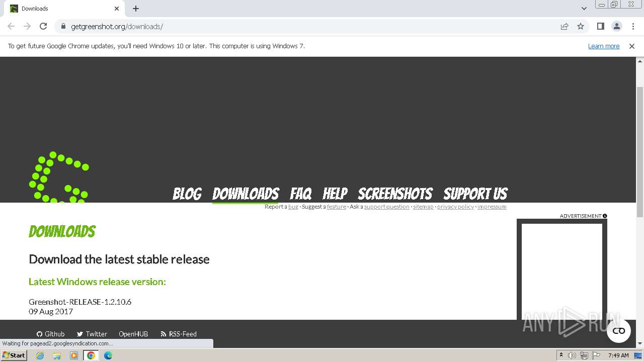The width and height of the screenshot is (644, 362).
Task: Open Windows Explorer folder on taskbar
Action: [x=57, y=355]
